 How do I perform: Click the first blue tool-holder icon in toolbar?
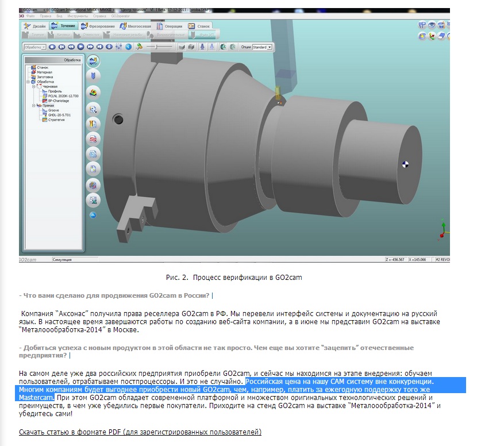tap(202, 47)
